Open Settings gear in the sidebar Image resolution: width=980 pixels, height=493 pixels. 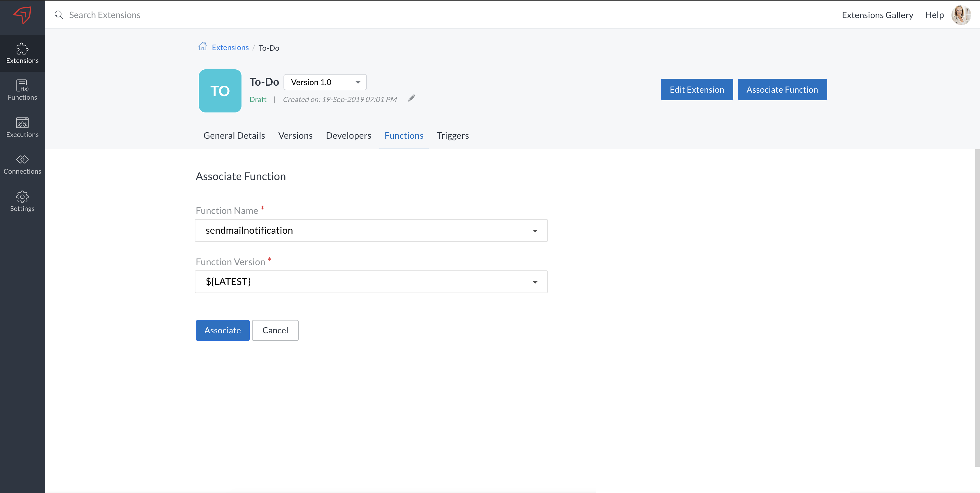click(x=22, y=201)
